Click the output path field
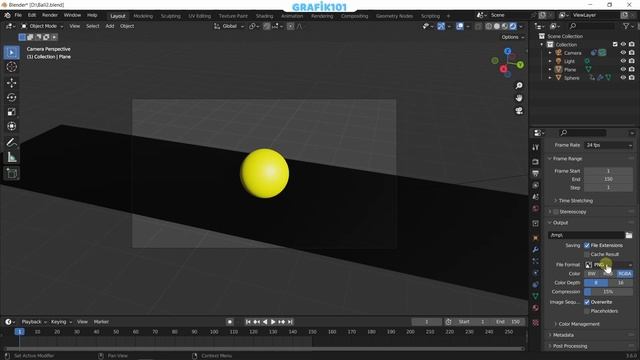 tap(586, 235)
